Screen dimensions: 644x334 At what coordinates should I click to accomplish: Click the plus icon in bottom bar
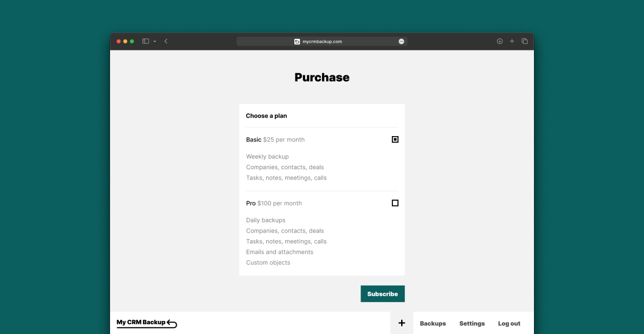coord(402,323)
